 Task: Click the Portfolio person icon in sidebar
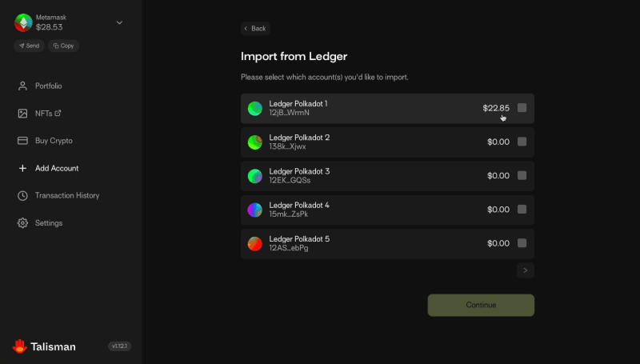pos(22,86)
